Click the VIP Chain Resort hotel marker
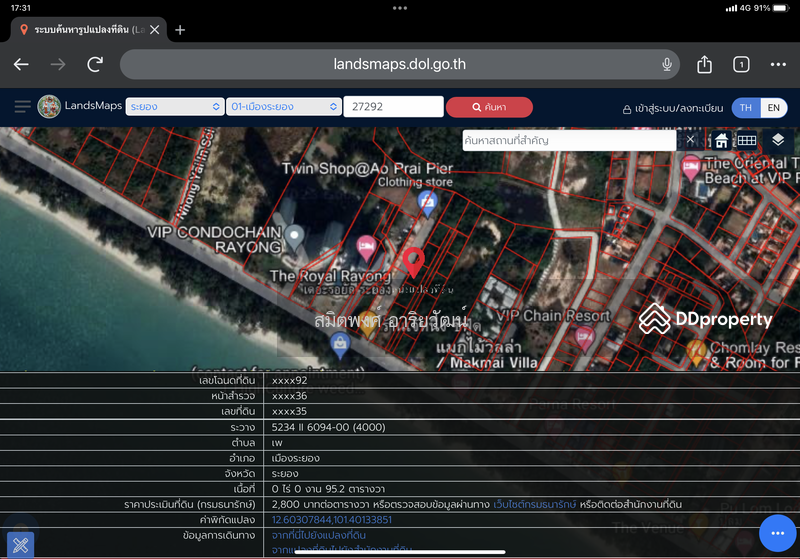800x559 pixels. (x=584, y=339)
